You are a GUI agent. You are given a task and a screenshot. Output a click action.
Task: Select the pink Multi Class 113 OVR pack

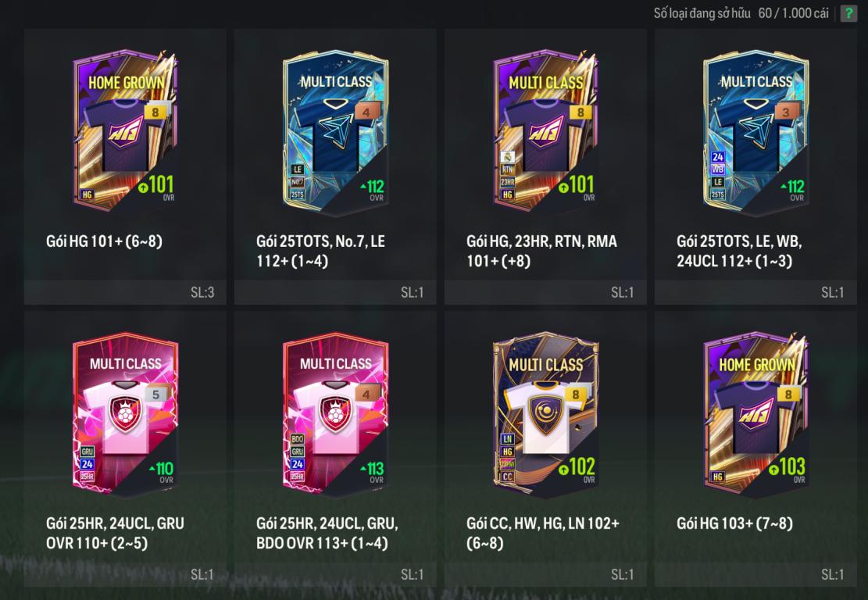tap(335, 413)
